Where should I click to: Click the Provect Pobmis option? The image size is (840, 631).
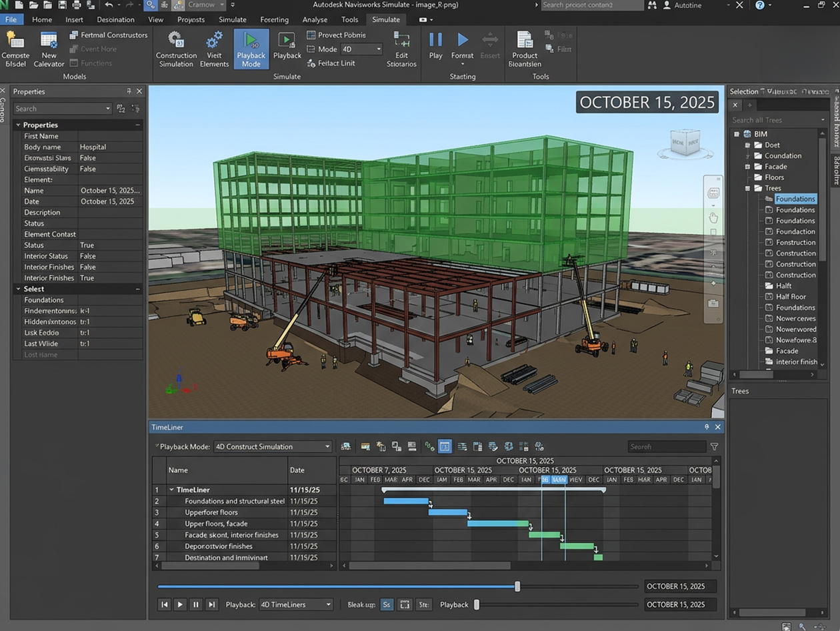click(x=336, y=35)
